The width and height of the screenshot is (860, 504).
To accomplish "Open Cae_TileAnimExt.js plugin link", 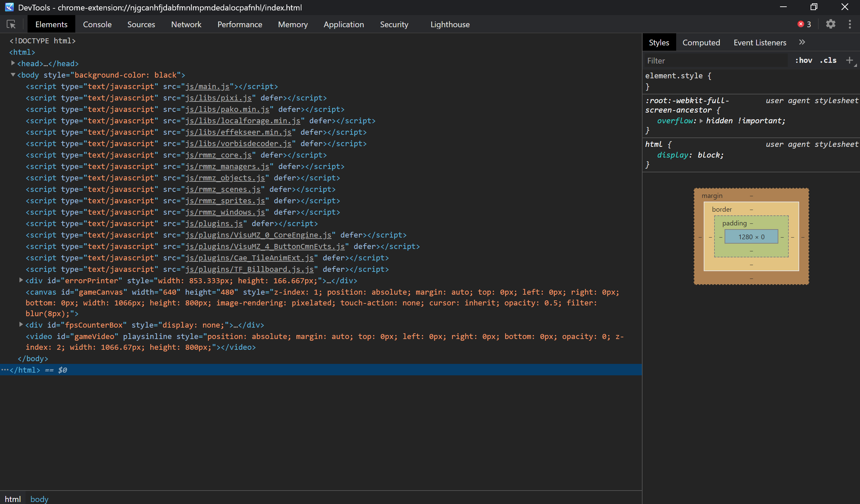I will pyautogui.click(x=249, y=258).
